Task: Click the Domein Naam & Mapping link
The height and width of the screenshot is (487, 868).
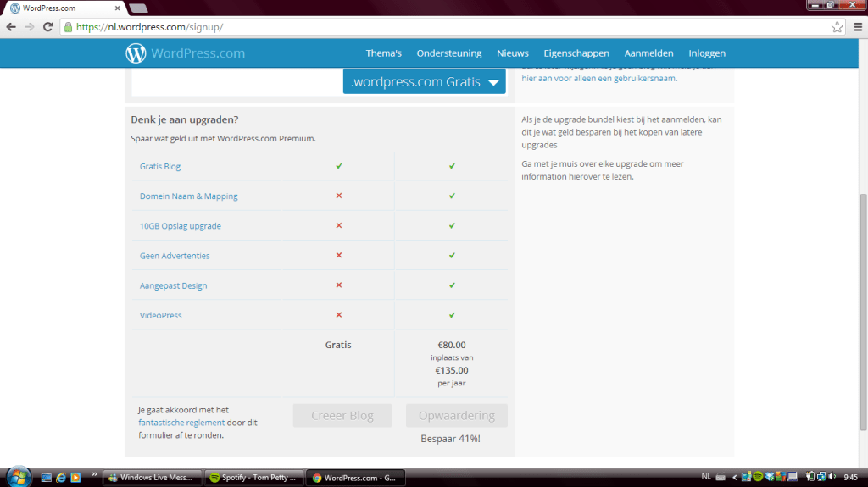Action: point(188,196)
